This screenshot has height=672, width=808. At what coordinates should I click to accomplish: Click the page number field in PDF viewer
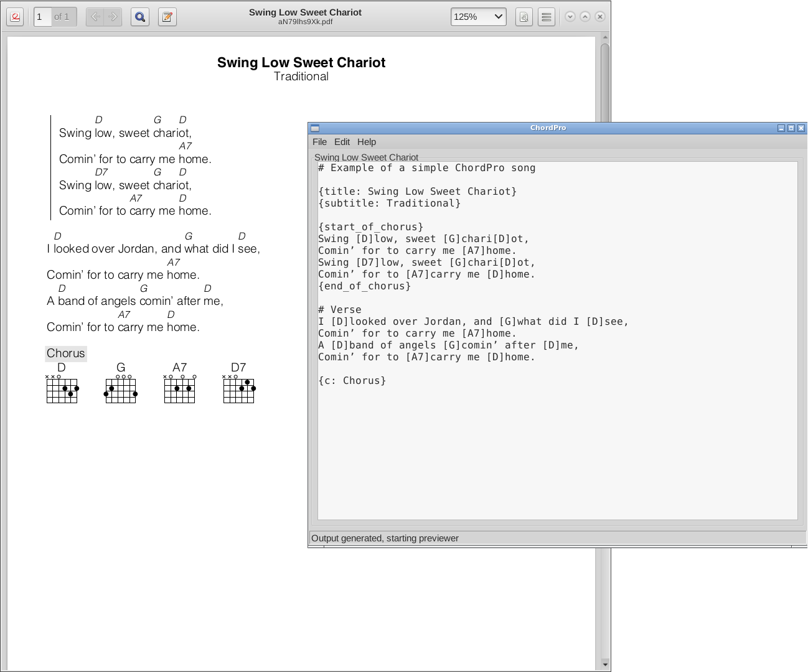[x=42, y=17]
